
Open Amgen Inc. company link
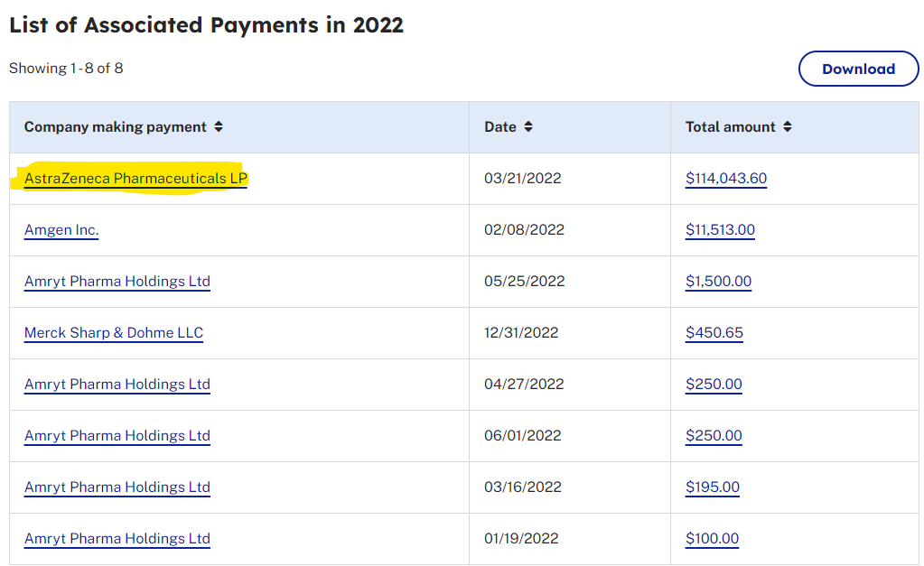(61, 230)
